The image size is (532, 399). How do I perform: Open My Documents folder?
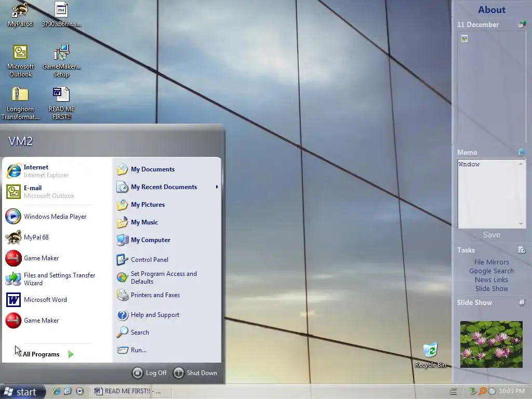(x=146, y=169)
